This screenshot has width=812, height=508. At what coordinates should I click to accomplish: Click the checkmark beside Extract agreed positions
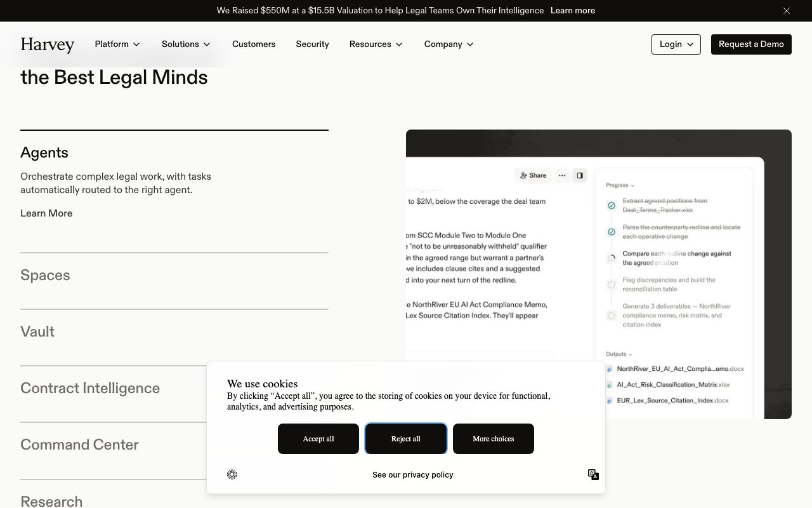click(612, 206)
